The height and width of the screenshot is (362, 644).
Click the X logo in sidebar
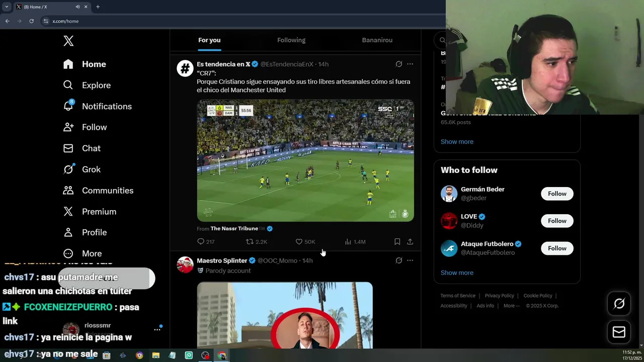[68, 41]
